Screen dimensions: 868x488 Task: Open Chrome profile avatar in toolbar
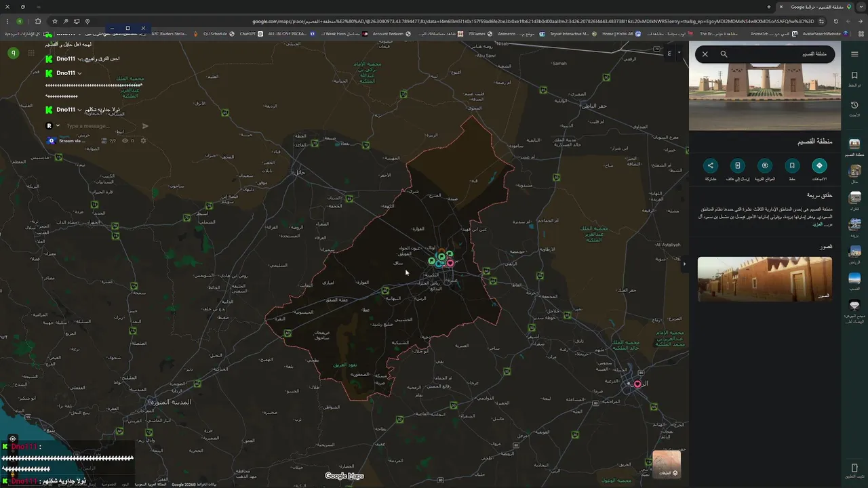click(x=20, y=21)
